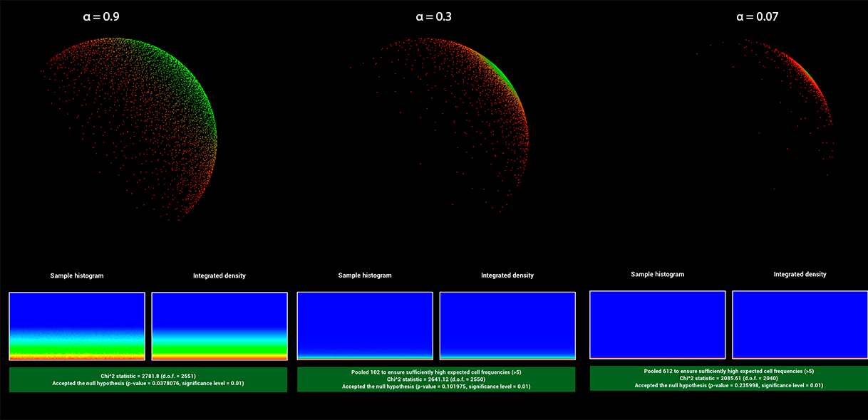Click the text 'Chi^2 statistic = 2781.8 (d.o.f. = 2651)'

coord(148,375)
